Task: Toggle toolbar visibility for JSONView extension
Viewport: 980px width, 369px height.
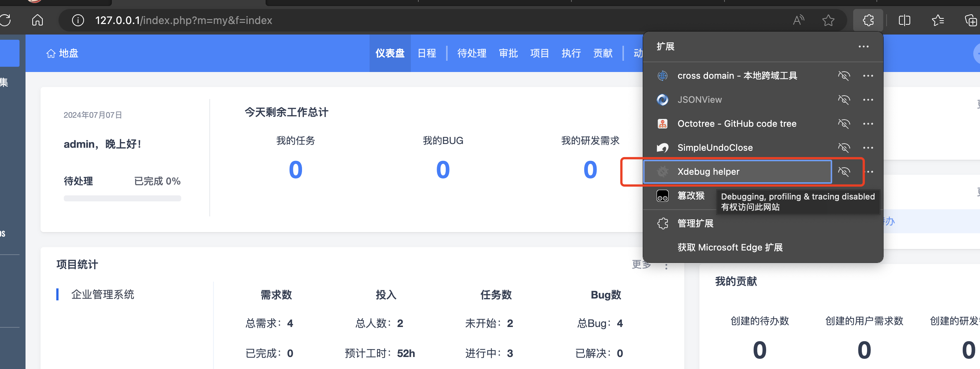Action: [844, 100]
